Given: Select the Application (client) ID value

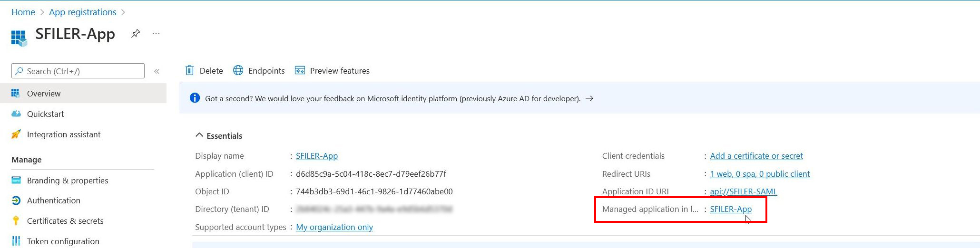Looking at the screenshot, I should pyautogui.click(x=371, y=174).
